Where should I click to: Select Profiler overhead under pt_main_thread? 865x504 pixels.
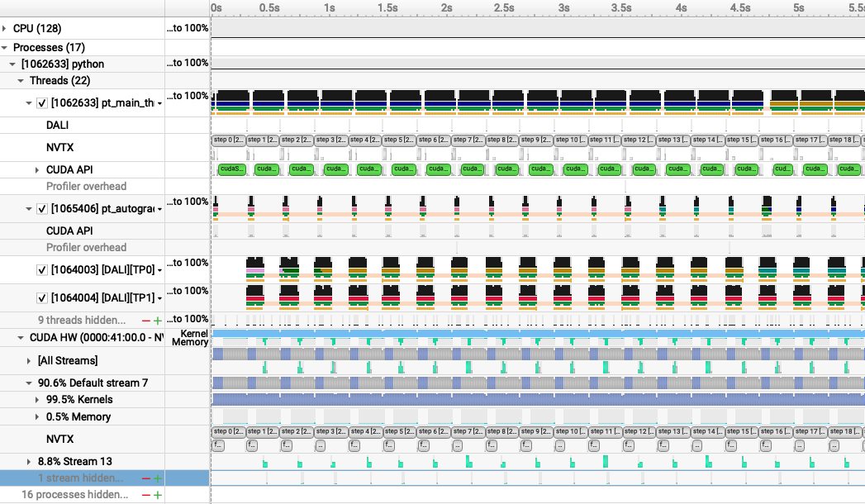[x=86, y=187]
